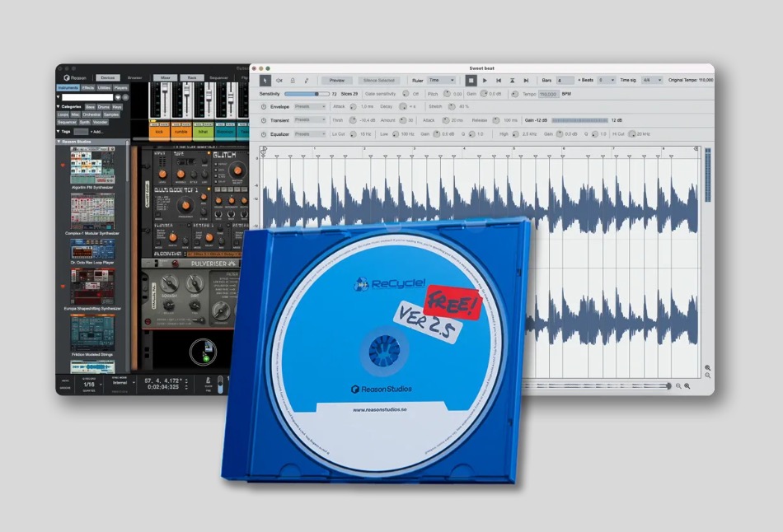Click the Transient Amount knob

point(402,120)
